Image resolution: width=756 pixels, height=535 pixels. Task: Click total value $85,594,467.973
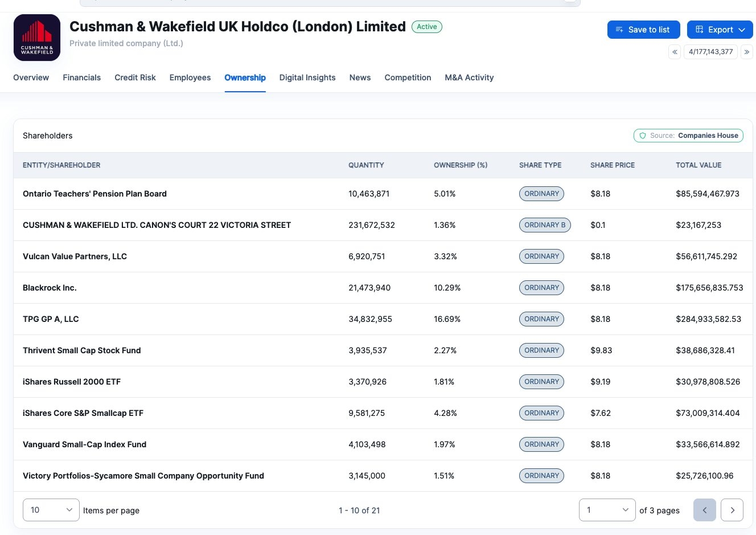pyautogui.click(x=708, y=194)
